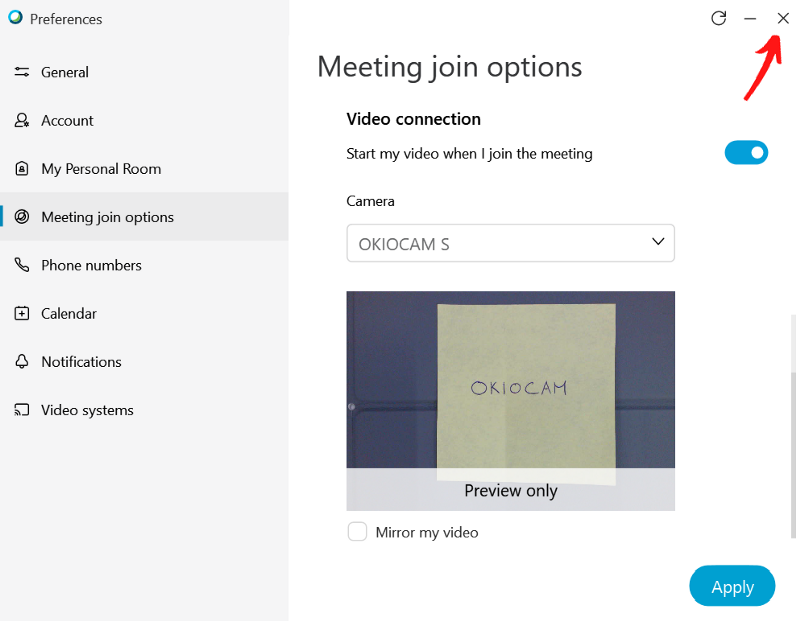The width and height of the screenshot is (800, 621).
Task: Click the Video systems cast icon
Action: point(22,410)
